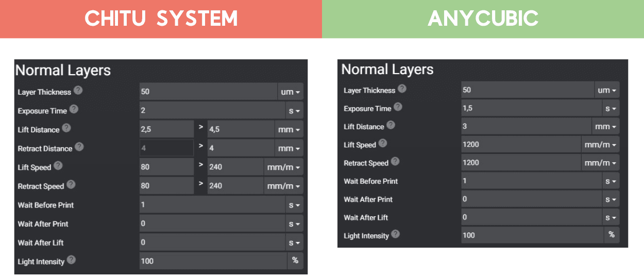Open the um unit dropdown in Chitu panel

[x=291, y=92]
